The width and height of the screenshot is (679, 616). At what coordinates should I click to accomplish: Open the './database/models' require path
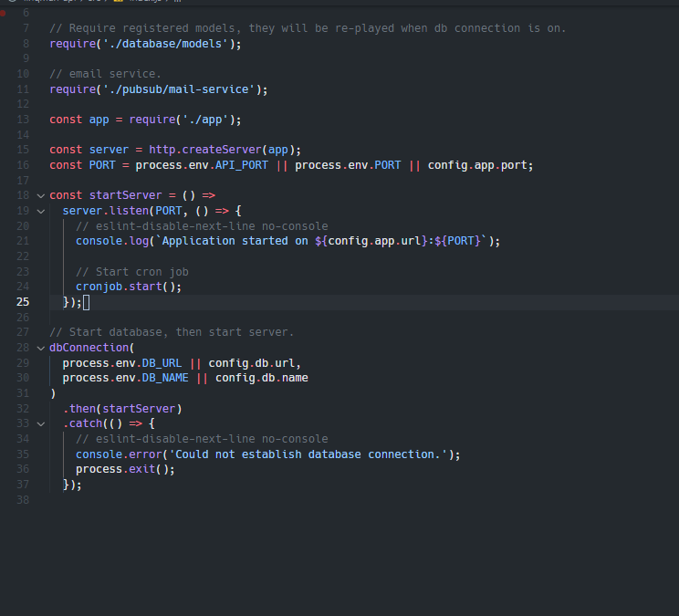click(x=168, y=44)
